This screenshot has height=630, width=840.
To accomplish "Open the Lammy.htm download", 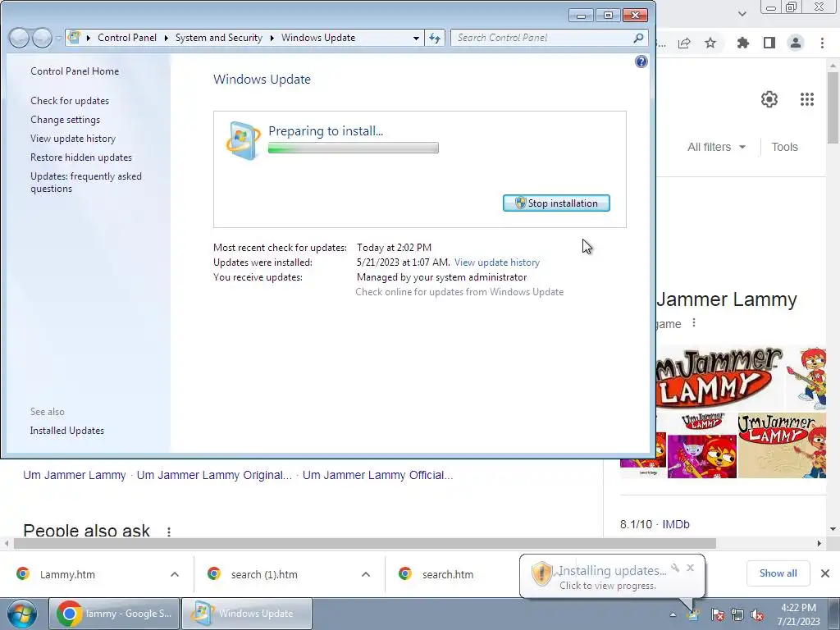I will (67, 574).
